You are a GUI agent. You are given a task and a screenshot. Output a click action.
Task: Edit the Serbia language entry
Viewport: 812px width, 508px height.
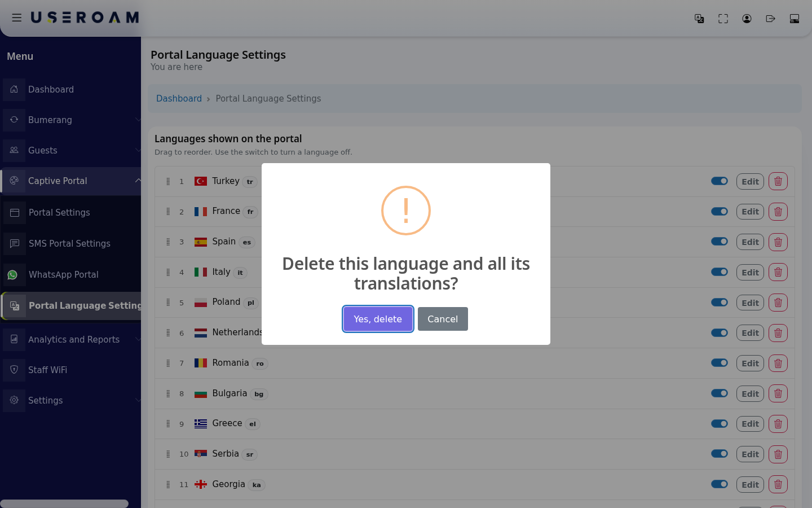[750, 454]
